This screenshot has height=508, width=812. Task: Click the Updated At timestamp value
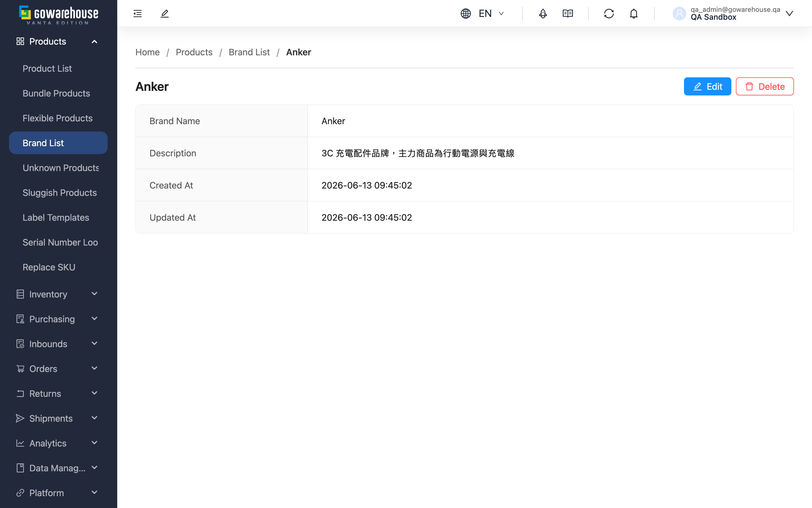click(x=367, y=218)
